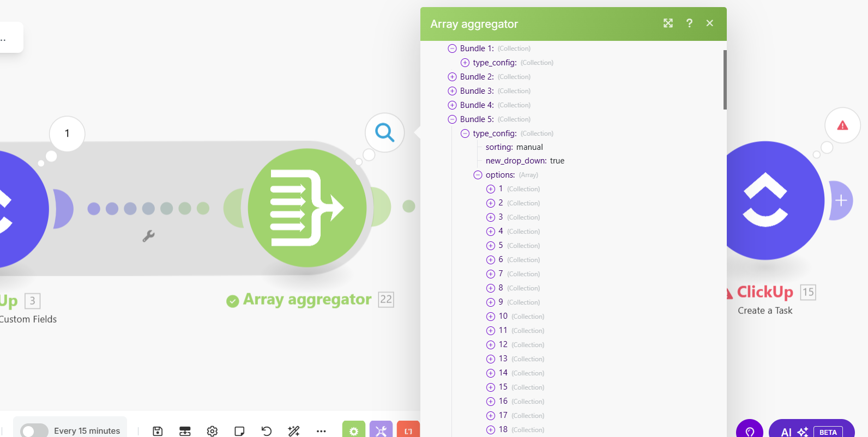Collapse the options array
The height and width of the screenshot is (437, 868).
478,175
